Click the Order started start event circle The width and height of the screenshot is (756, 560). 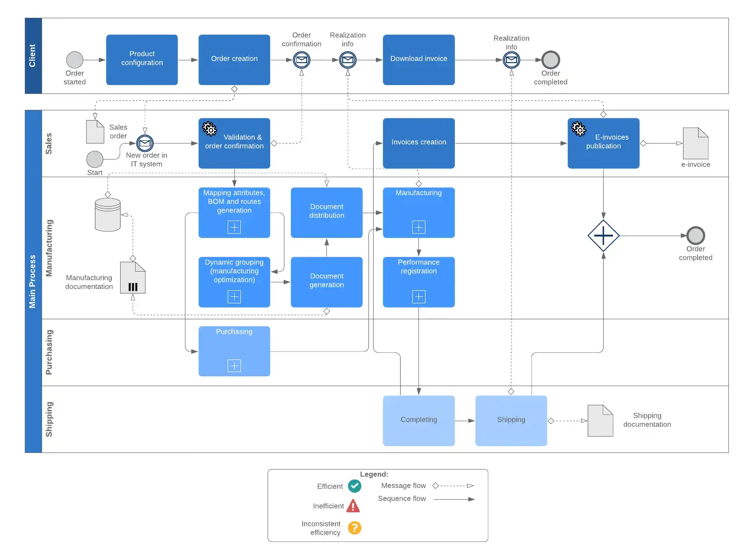pos(74,60)
